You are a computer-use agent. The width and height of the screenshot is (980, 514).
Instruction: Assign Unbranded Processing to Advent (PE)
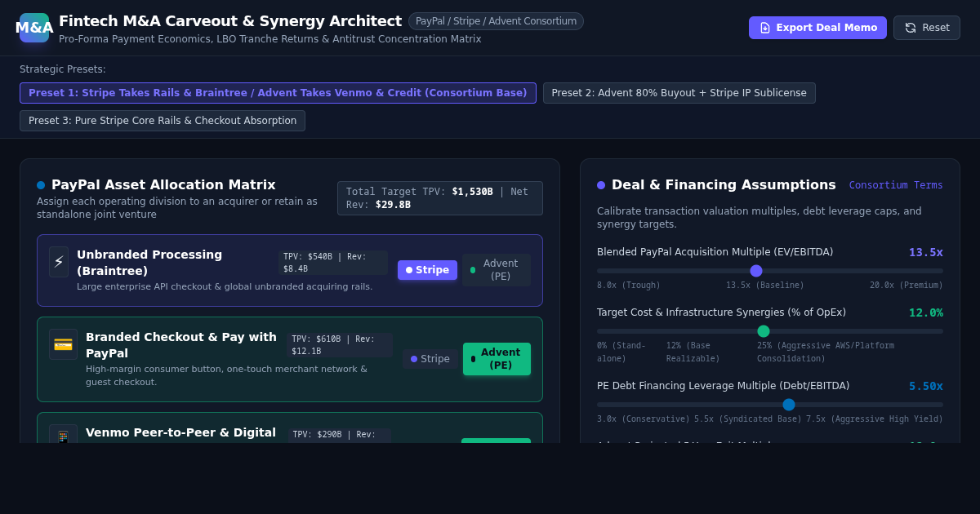tap(496, 270)
